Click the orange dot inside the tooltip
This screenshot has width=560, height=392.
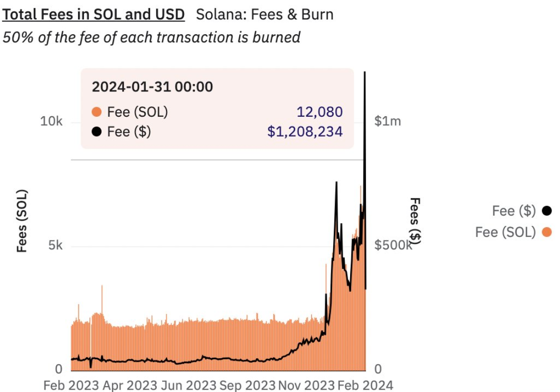point(97,112)
